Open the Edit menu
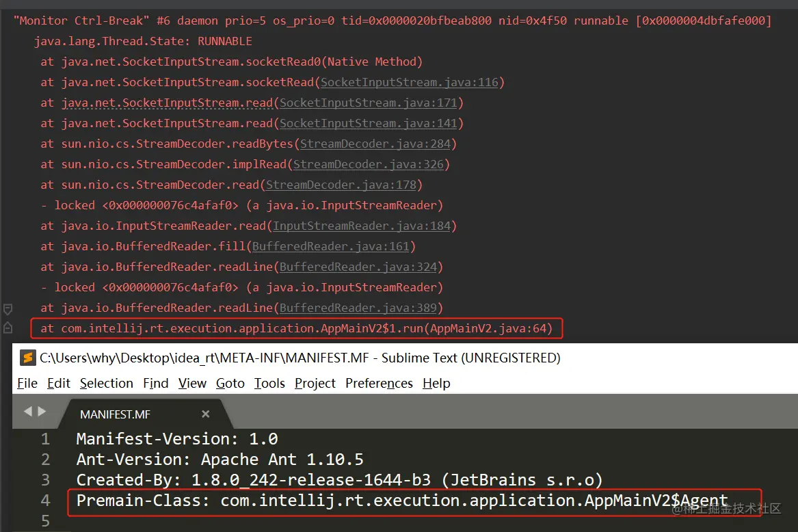This screenshot has height=532, width=798. pyautogui.click(x=59, y=384)
